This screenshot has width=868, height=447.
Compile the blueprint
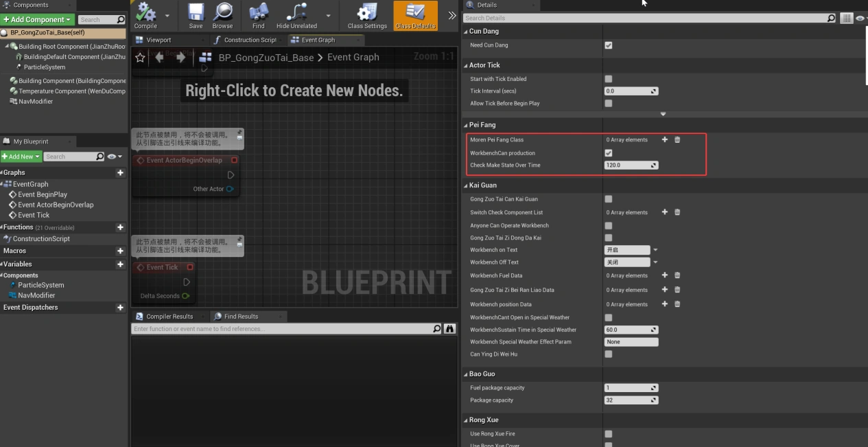(145, 15)
